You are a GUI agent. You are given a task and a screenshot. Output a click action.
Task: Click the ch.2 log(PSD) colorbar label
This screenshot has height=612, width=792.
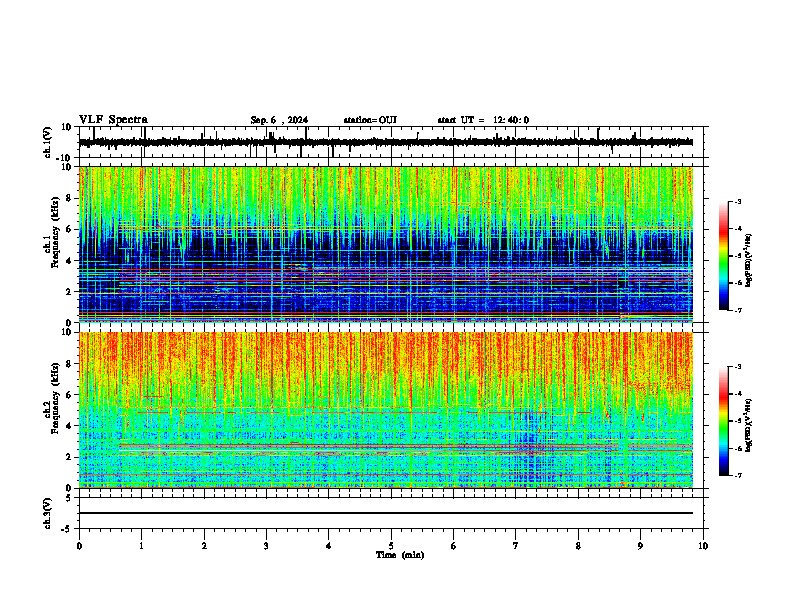pyautogui.click(x=749, y=424)
